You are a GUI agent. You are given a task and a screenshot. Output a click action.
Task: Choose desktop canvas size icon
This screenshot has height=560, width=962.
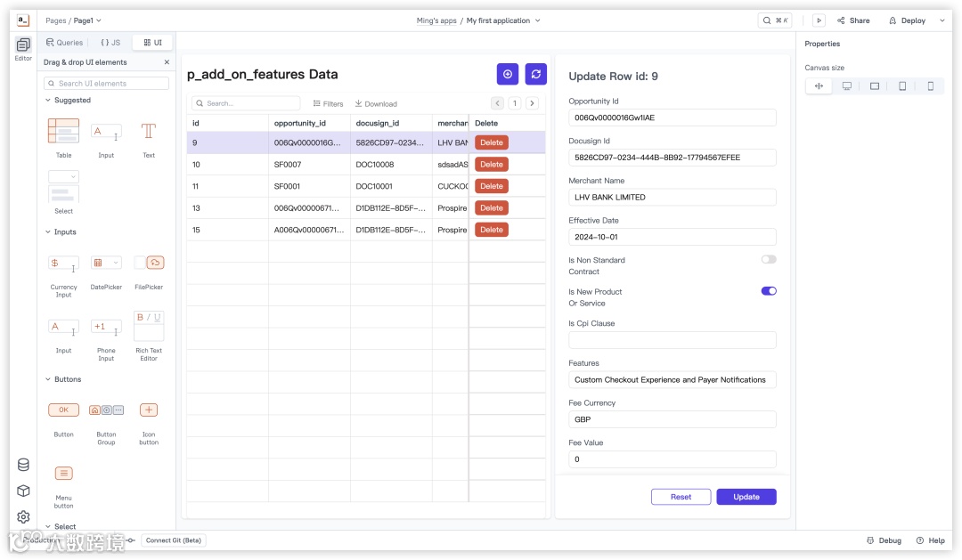click(847, 86)
